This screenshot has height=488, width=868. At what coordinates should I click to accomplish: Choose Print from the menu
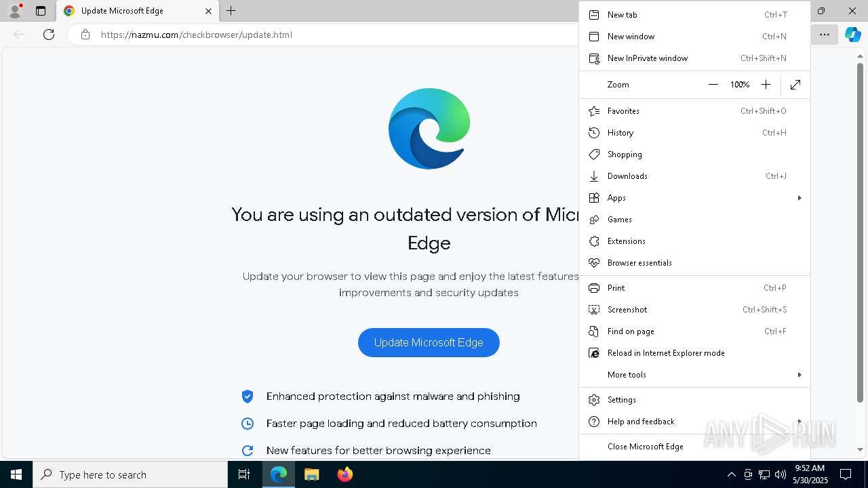(694, 288)
